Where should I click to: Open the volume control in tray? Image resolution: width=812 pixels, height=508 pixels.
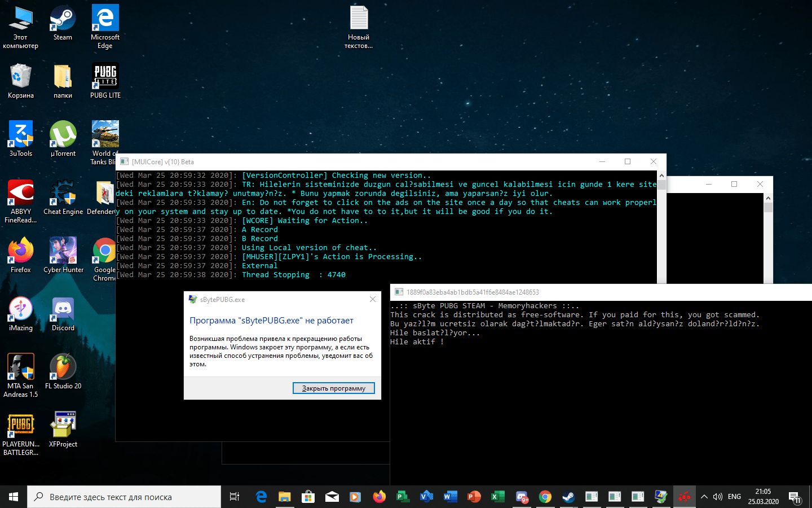718,497
